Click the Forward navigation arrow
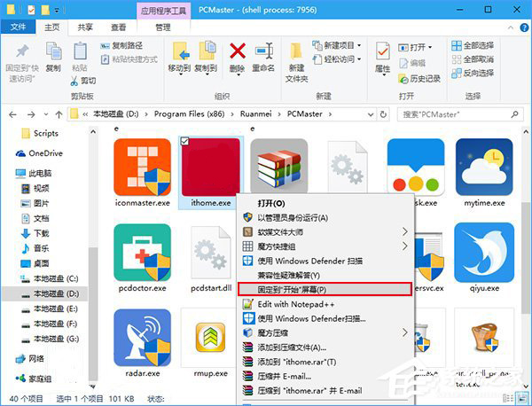532x406 pixels. coord(31,114)
